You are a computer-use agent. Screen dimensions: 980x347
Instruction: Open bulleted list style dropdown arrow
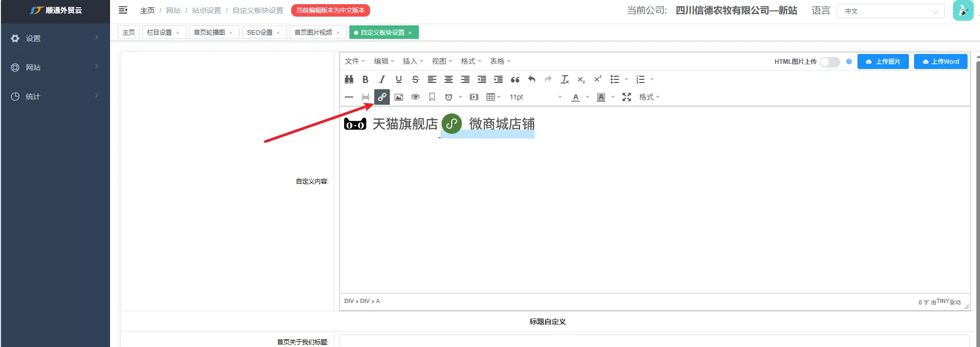pyautogui.click(x=627, y=79)
